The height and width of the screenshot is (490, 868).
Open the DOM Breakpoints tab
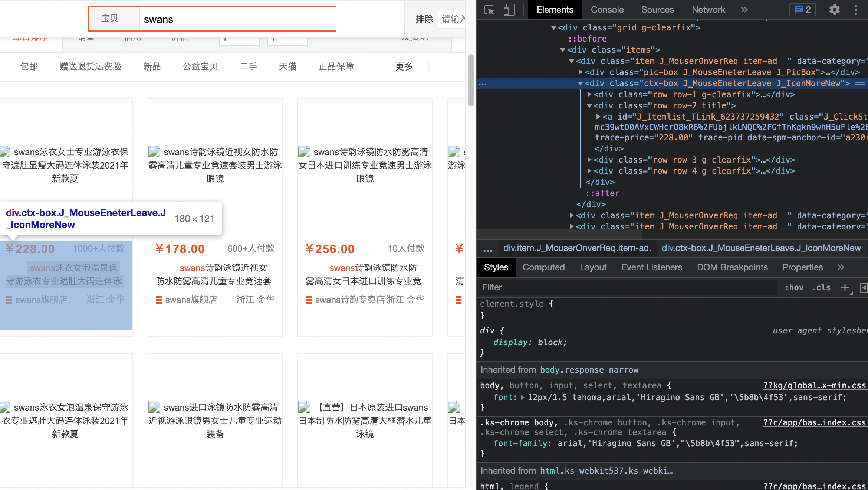point(732,267)
